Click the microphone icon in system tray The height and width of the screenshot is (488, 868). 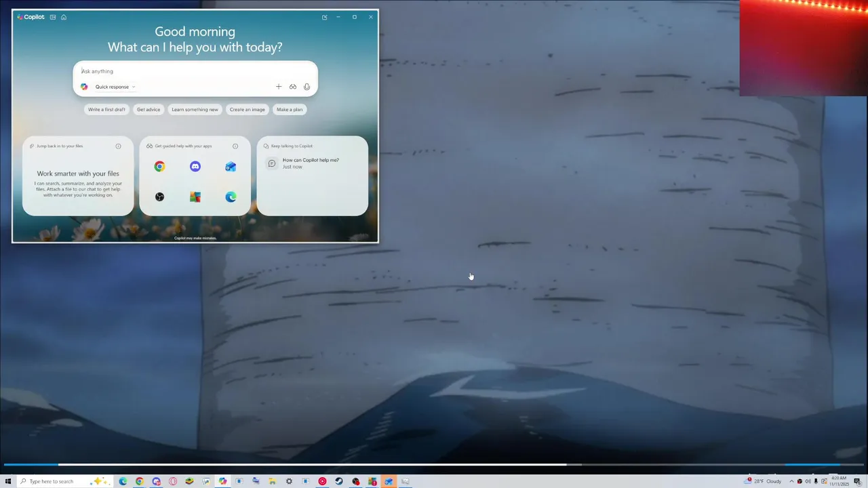coord(816,481)
